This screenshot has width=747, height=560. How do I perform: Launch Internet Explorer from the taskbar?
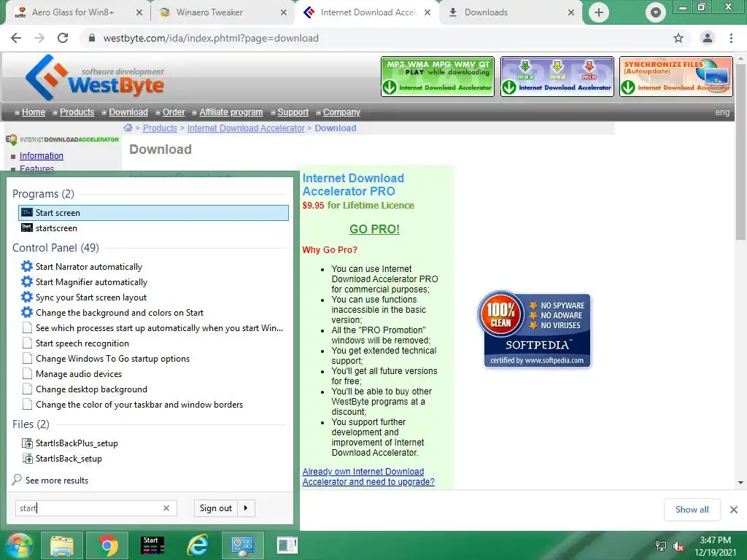coord(198,545)
